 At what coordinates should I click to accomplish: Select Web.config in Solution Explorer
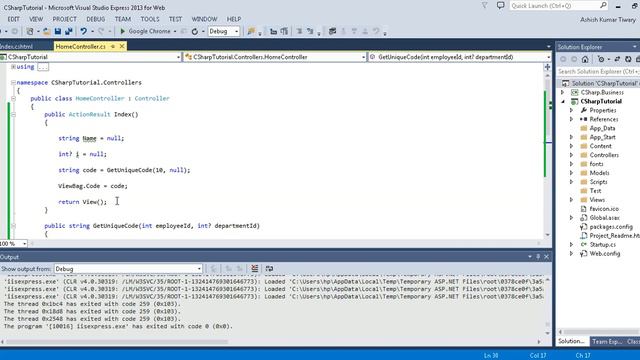click(x=604, y=253)
